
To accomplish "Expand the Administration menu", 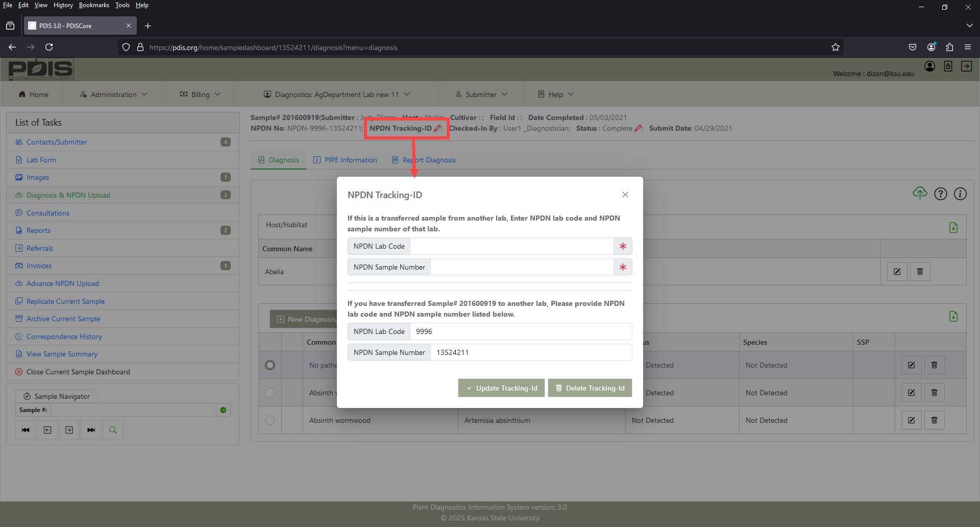I will pyautogui.click(x=113, y=94).
